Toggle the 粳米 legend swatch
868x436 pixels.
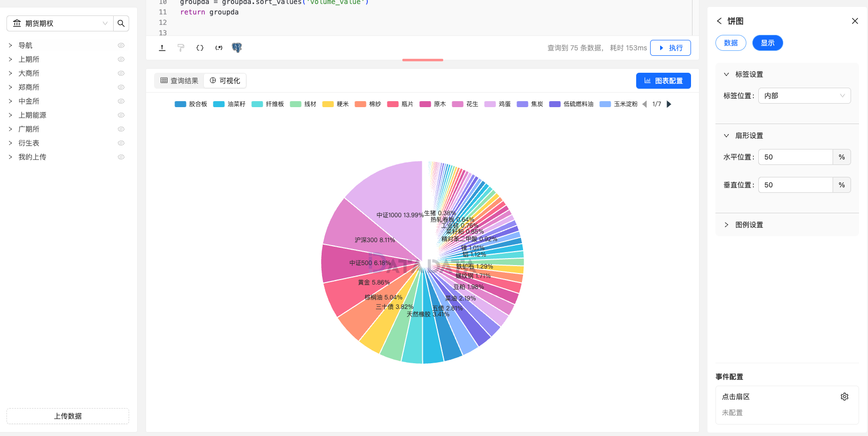point(328,104)
